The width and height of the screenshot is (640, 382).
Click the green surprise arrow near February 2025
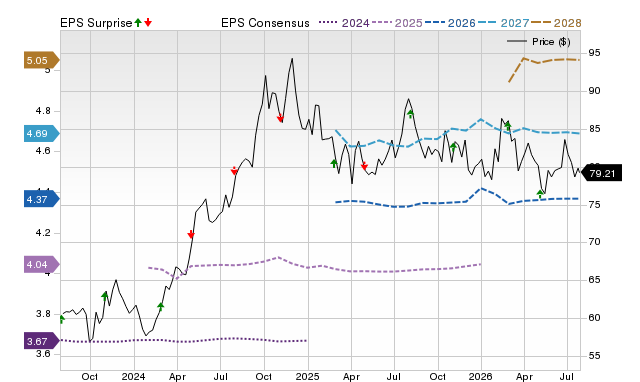[x=333, y=163]
